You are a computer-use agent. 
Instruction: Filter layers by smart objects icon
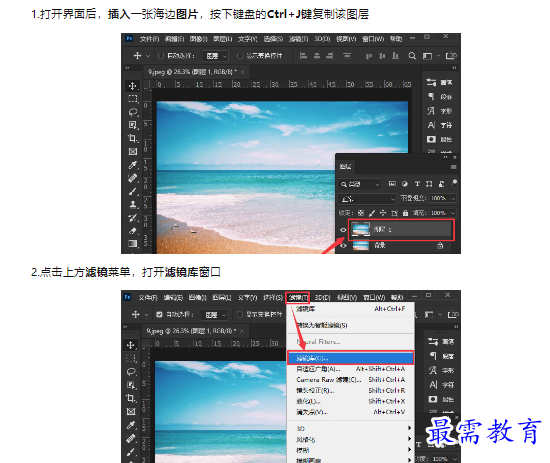[x=442, y=184]
